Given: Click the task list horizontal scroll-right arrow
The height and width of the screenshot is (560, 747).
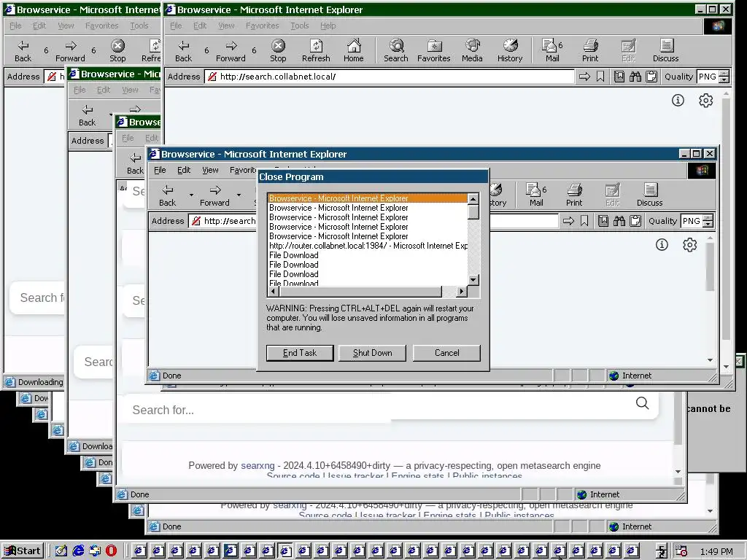Looking at the screenshot, I should pyautogui.click(x=461, y=291).
